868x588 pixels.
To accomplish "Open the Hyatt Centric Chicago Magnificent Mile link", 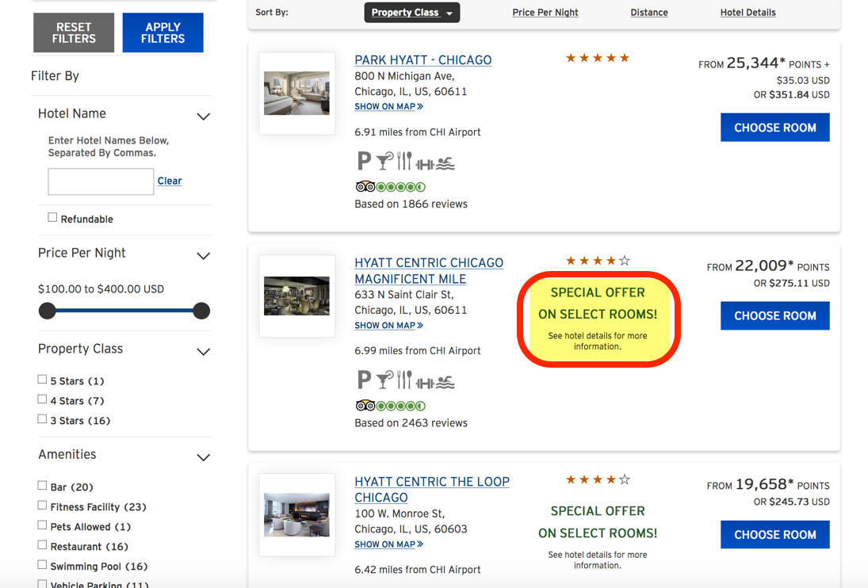I will [429, 270].
